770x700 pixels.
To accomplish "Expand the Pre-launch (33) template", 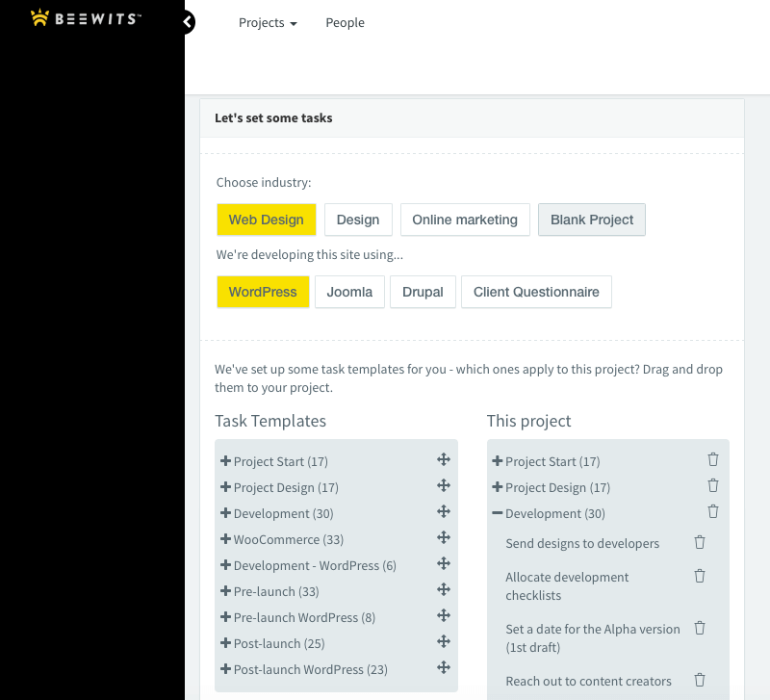I will 225,591.
